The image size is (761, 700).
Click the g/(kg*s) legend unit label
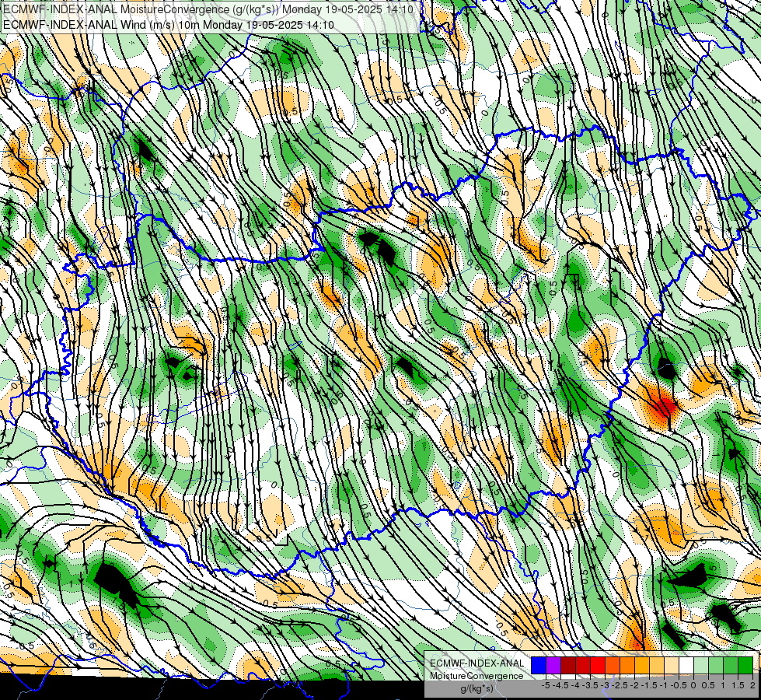(x=476, y=688)
